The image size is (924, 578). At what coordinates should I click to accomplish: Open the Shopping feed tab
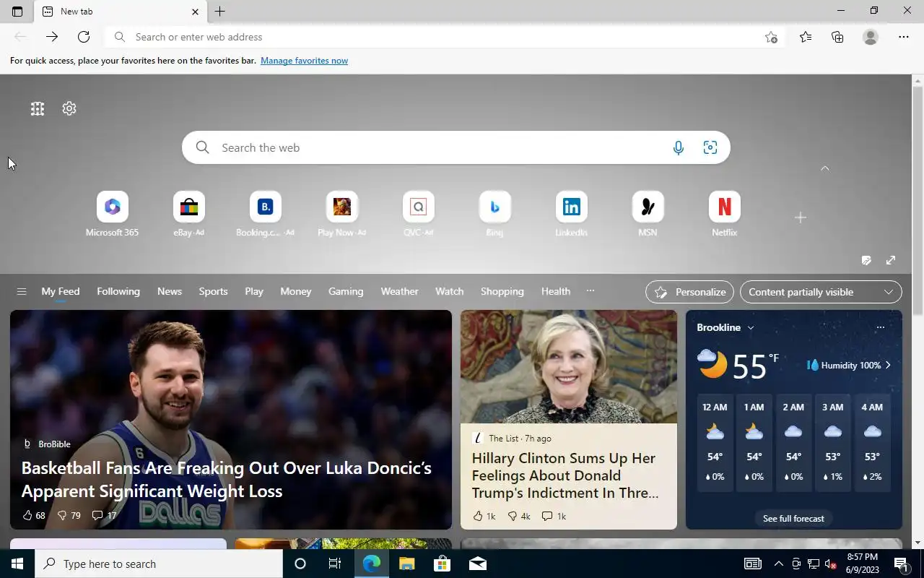coord(502,291)
